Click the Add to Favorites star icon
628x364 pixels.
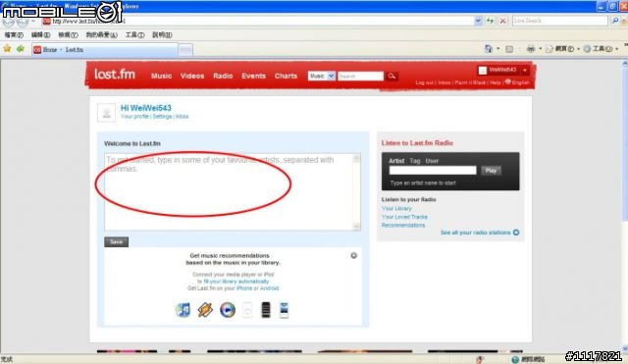tap(20, 49)
